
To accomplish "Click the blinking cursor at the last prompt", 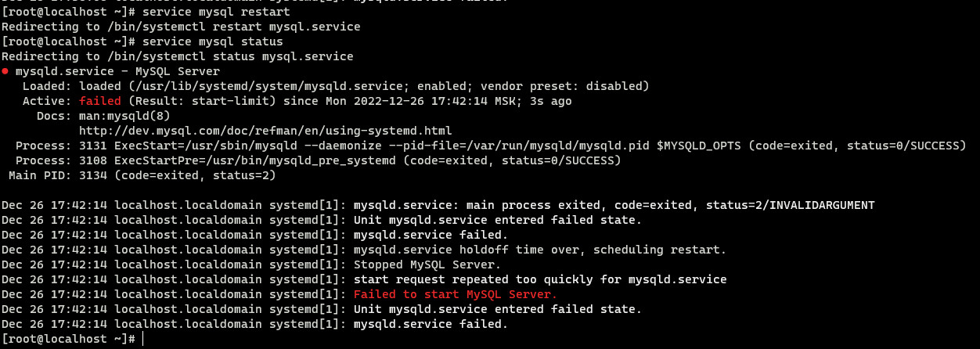I will tap(144, 339).
